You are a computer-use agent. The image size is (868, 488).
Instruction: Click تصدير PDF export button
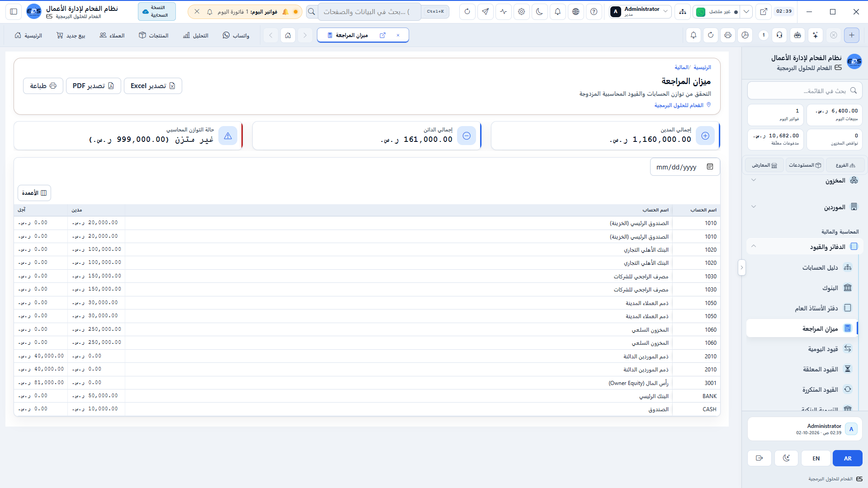[94, 86]
